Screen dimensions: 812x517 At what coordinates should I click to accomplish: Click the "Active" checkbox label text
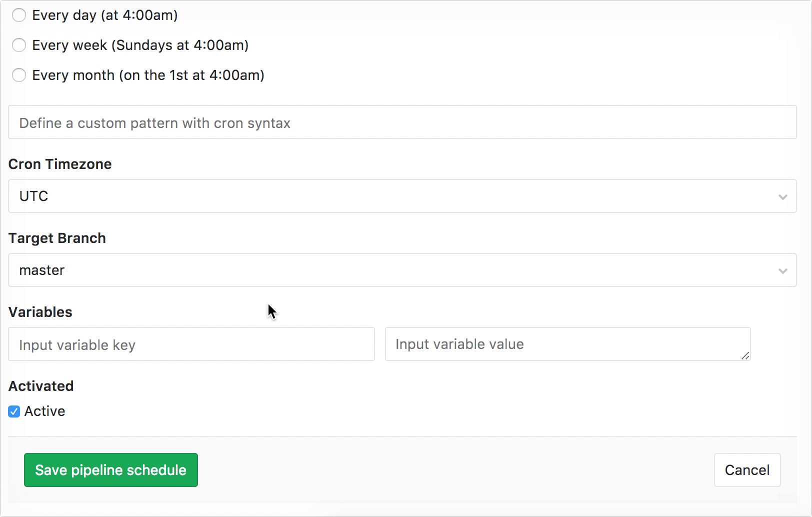(x=45, y=411)
